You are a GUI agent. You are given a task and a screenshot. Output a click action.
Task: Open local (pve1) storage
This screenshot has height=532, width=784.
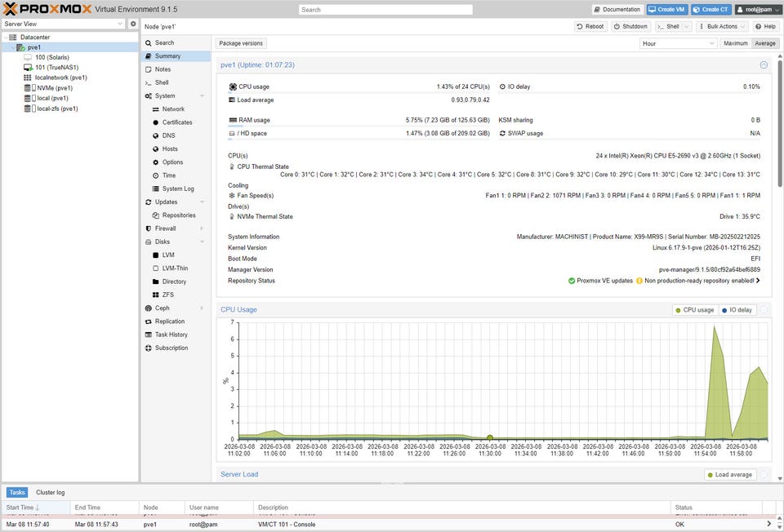click(x=52, y=98)
